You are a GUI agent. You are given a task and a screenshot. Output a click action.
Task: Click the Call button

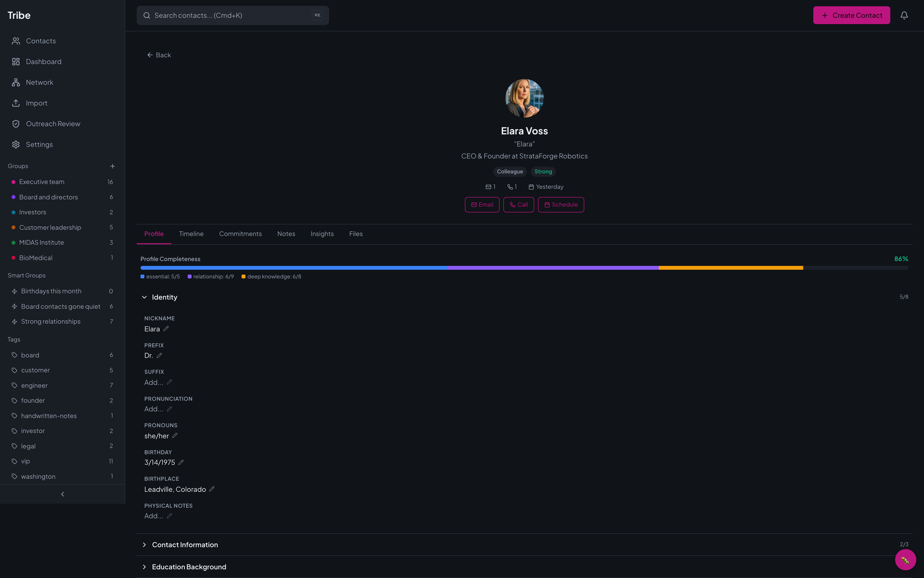pos(519,205)
